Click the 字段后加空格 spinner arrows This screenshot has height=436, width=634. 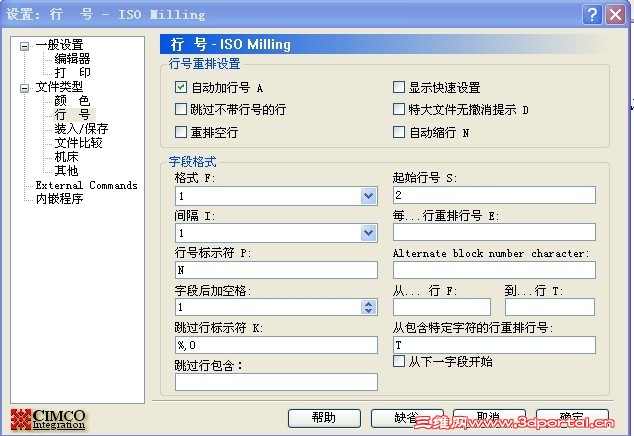coord(368,307)
